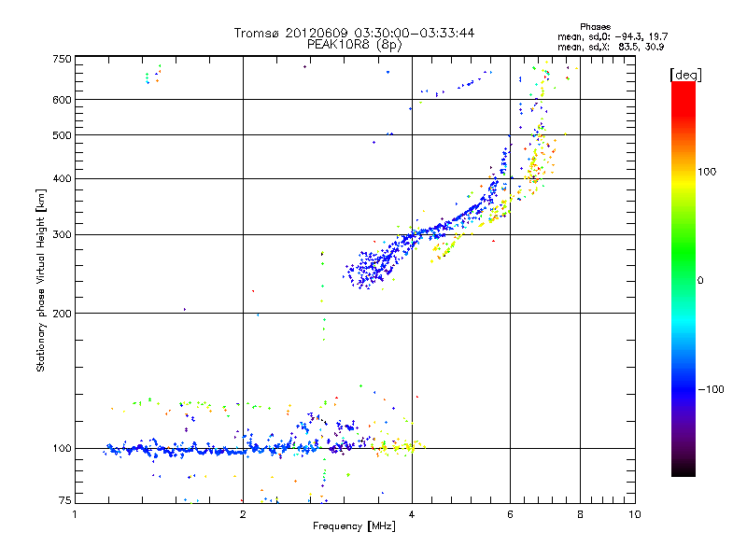Click the x-axis '4' tick label
Viewport: 747px width, 560px height.
coord(412,514)
